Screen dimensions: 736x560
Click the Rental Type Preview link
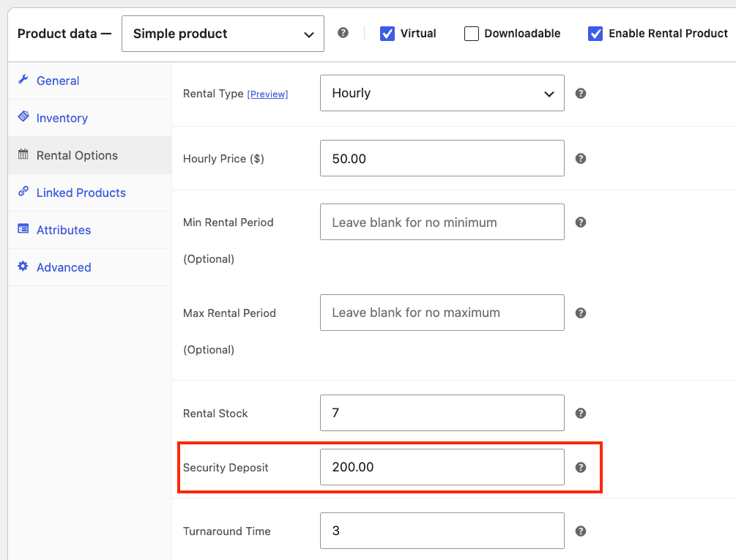(267, 94)
